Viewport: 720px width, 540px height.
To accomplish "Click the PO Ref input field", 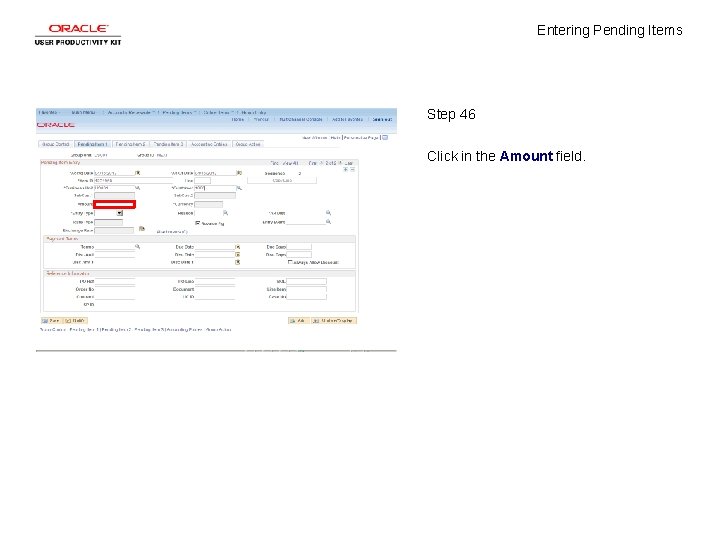I will click(114, 281).
